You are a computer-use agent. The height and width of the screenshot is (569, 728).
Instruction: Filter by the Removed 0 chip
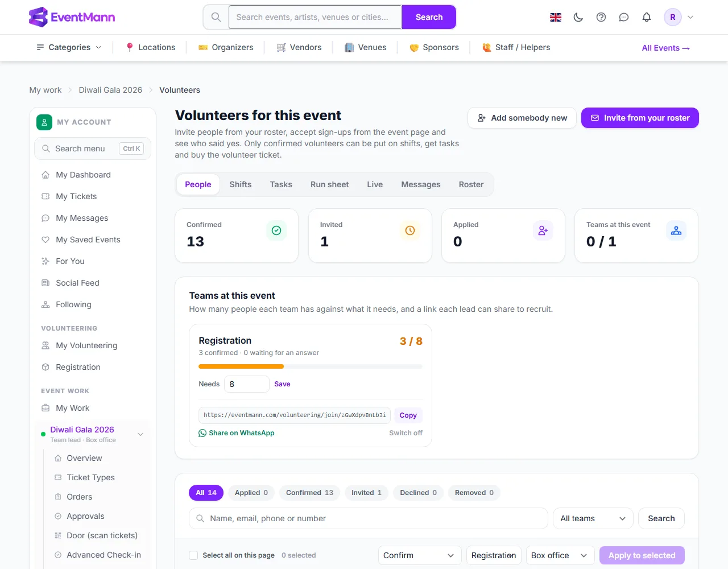pyautogui.click(x=474, y=493)
